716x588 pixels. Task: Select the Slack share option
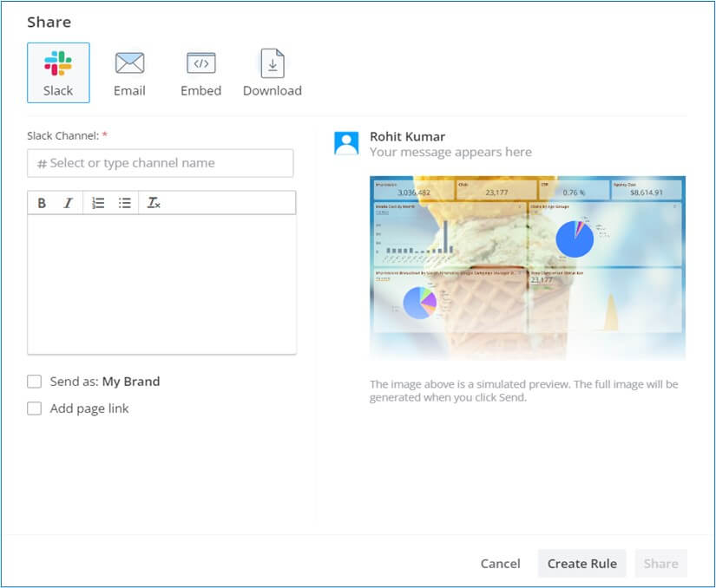[58, 73]
